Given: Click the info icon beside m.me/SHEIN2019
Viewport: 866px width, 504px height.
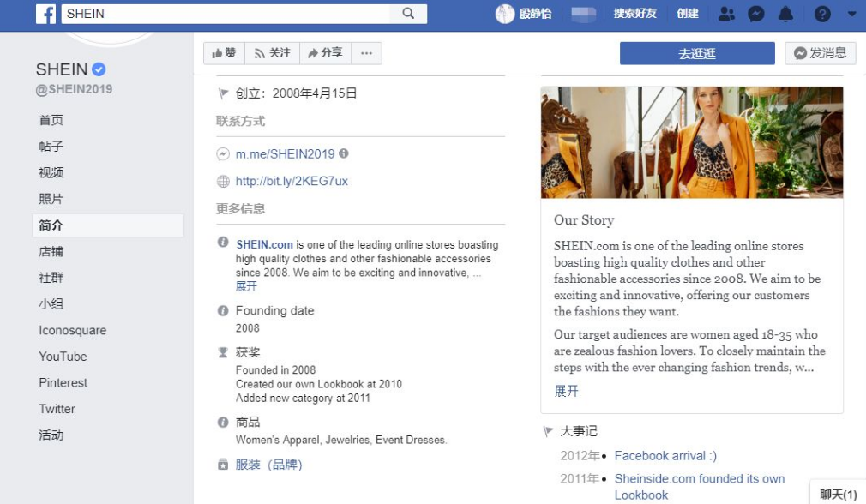Looking at the screenshot, I should coord(344,153).
